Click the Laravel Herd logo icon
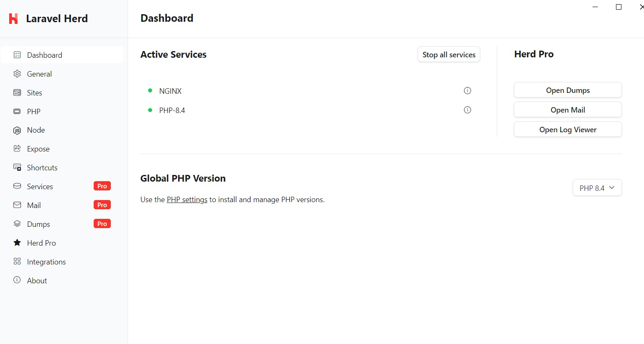Image resolution: width=644 pixels, height=344 pixels. point(13,18)
